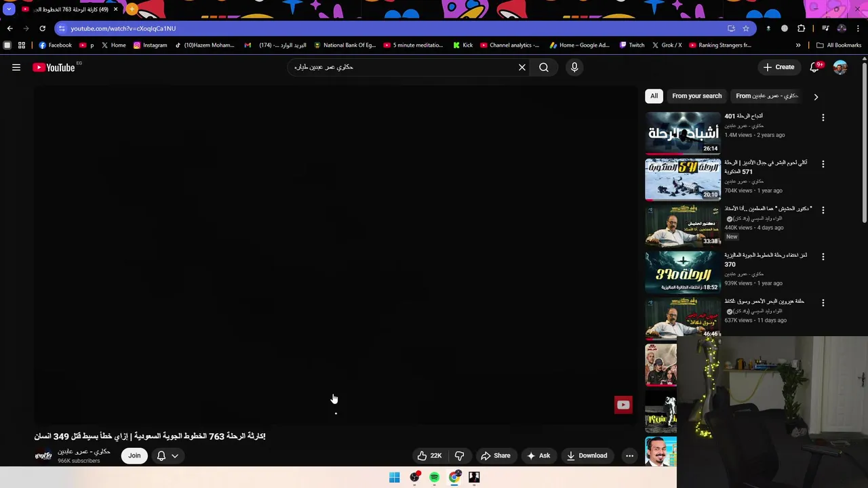Screen dimensions: 868x488
Task: Open the 18:52 الرحلة 370 thumbnail
Action: (683, 272)
